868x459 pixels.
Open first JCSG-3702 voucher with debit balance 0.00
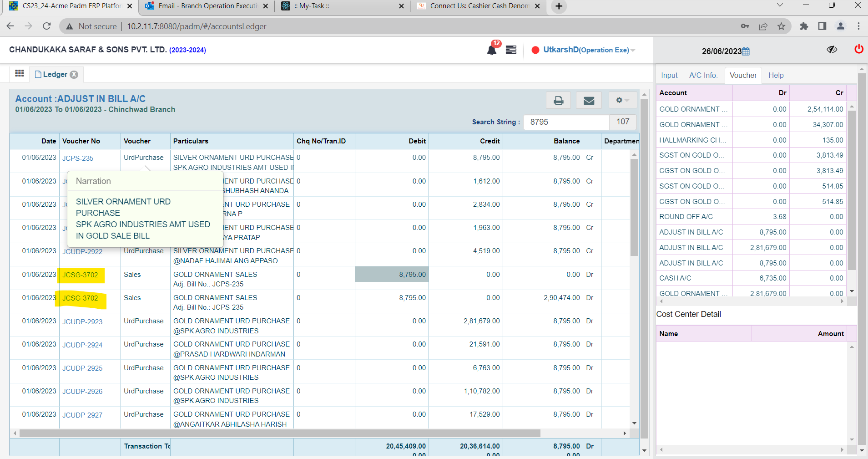pos(80,275)
